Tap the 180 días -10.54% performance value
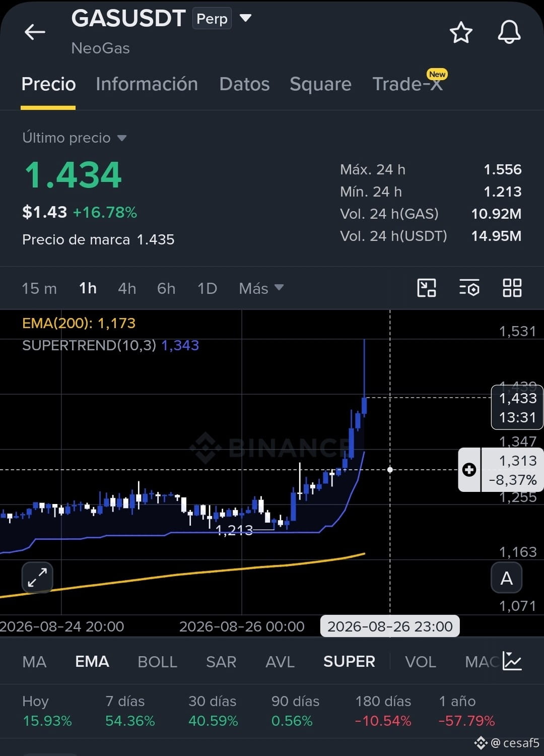 pyautogui.click(x=383, y=721)
